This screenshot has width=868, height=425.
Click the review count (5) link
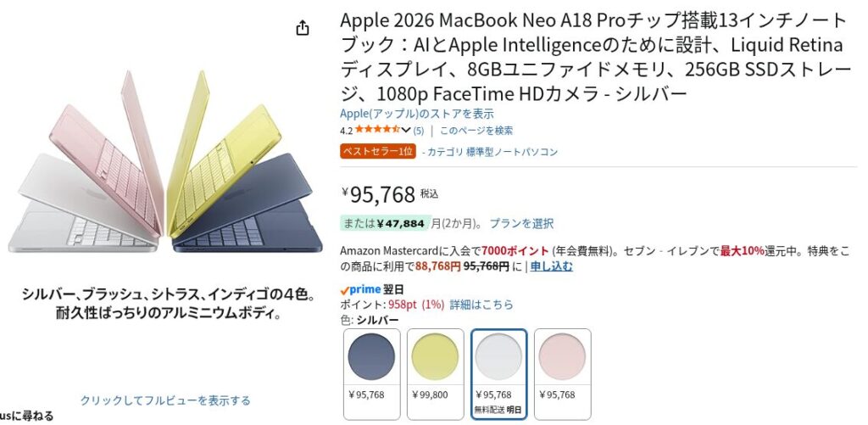(x=419, y=131)
